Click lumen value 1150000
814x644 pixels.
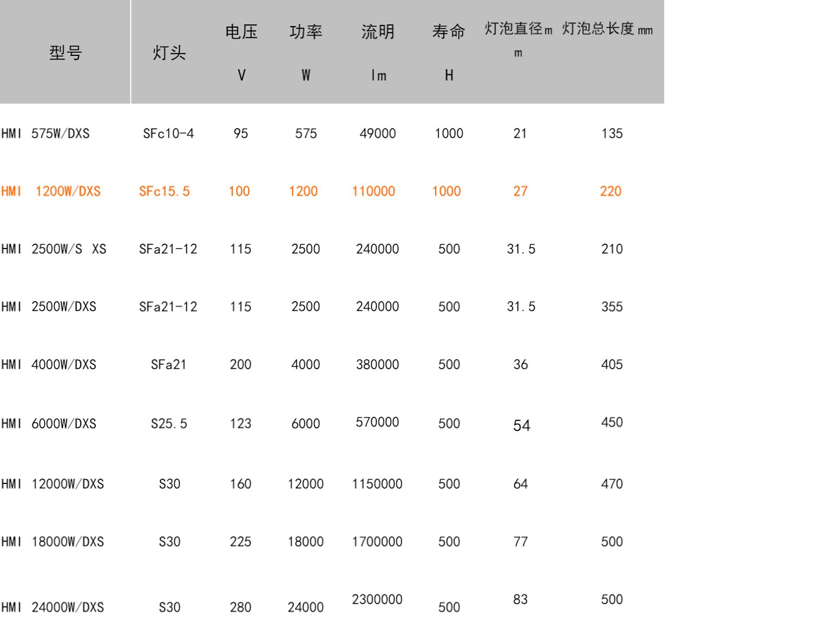(x=377, y=484)
